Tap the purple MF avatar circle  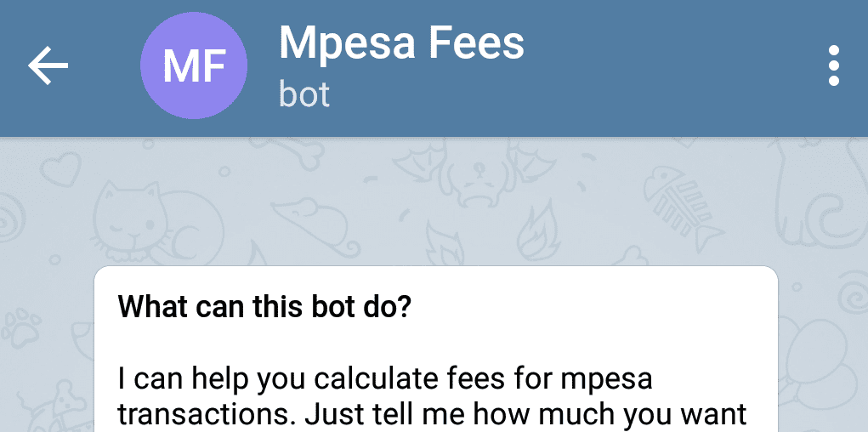click(194, 65)
